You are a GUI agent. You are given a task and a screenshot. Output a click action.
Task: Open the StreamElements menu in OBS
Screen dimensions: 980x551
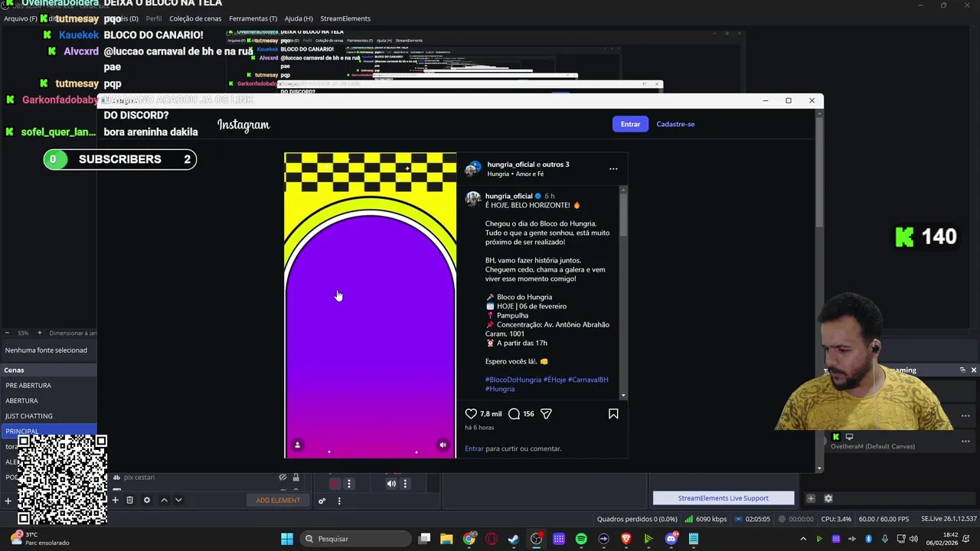345,18
